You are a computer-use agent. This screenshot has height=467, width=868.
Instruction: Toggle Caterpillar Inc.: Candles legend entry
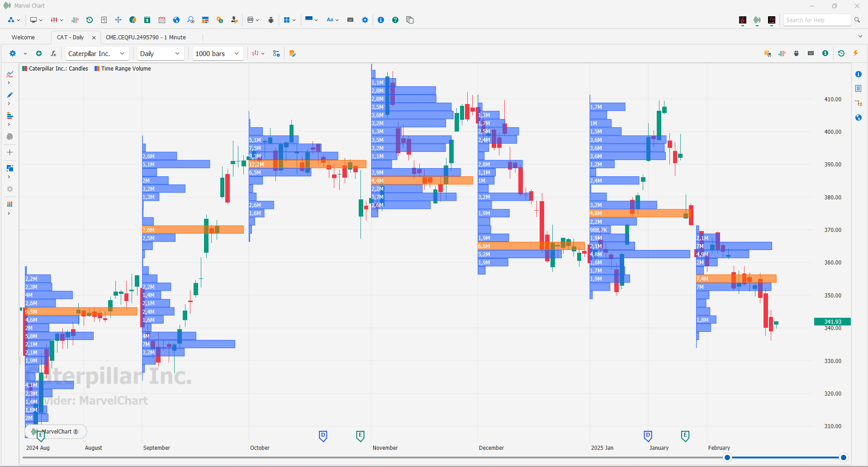click(x=55, y=69)
